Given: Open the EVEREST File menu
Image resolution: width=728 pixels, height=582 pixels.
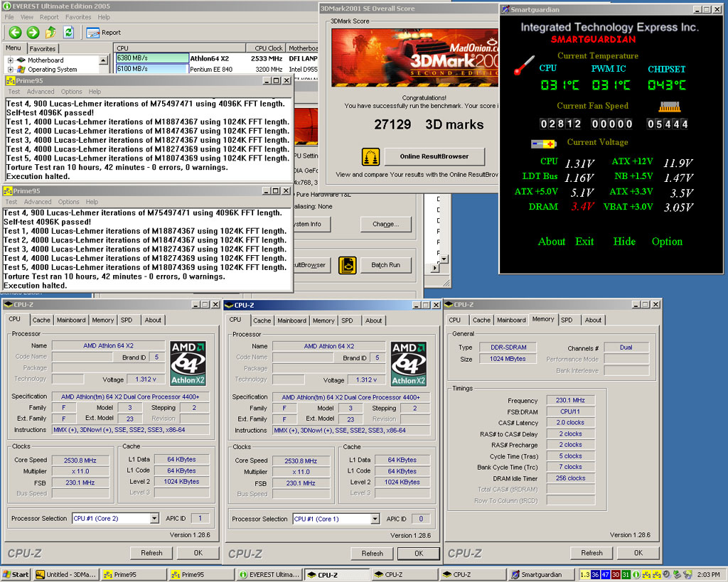Looking at the screenshot, I should pyautogui.click(x=9, y=17).
